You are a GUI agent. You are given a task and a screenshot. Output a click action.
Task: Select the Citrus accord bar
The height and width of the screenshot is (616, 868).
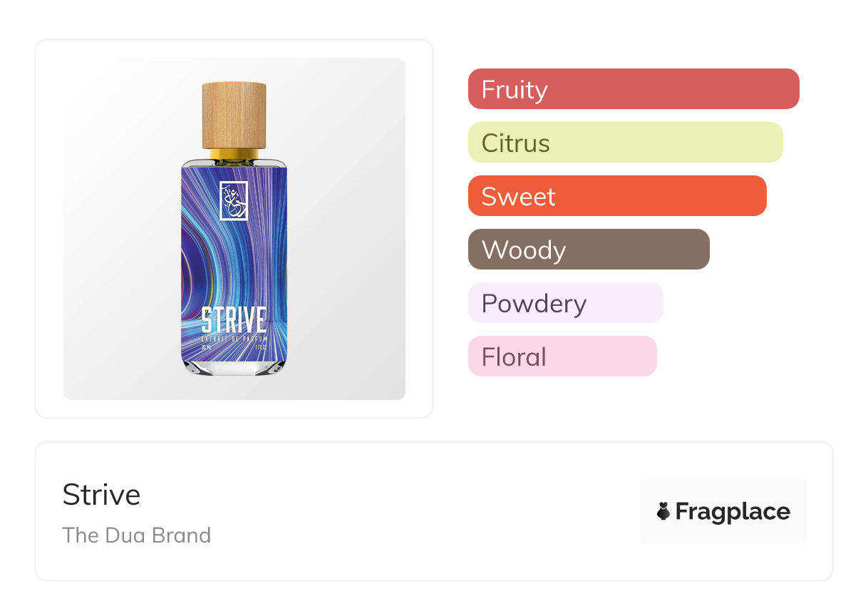(x=625, y=143)
